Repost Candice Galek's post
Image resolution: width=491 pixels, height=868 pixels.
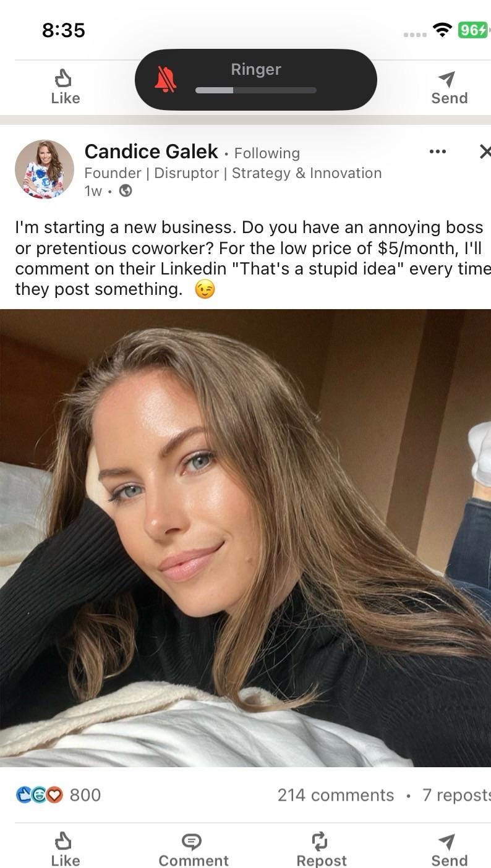click(321, 849)
